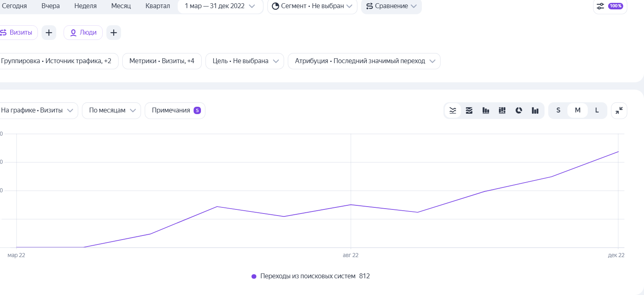Click the legend value 812

point(364,276)
